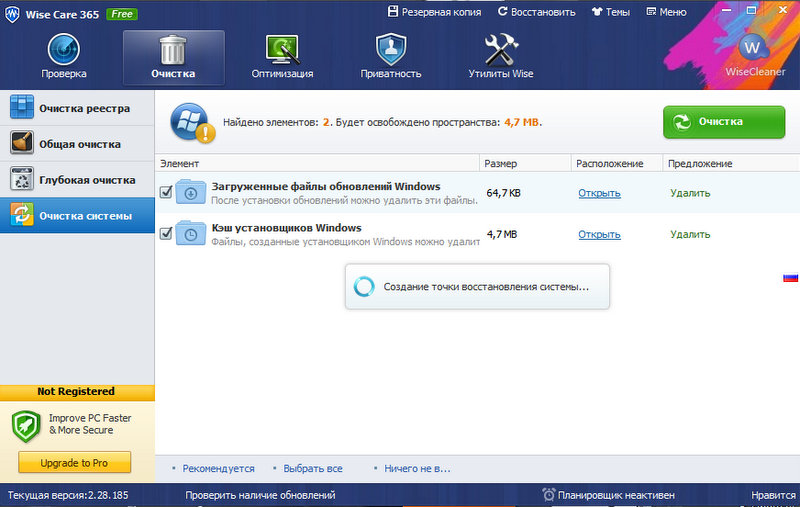Click the Wise Care 365 logo icon
The width and height of the screenshot is (800, 507).
pos(12,14)
